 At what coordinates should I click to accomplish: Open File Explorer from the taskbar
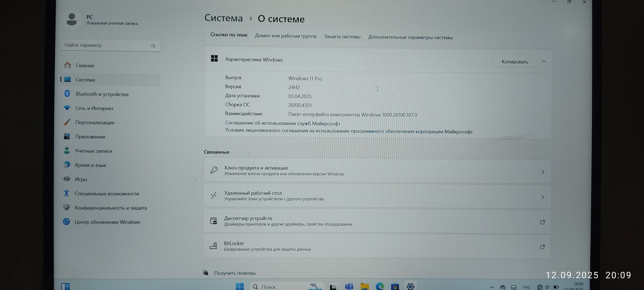coord(365,286)
